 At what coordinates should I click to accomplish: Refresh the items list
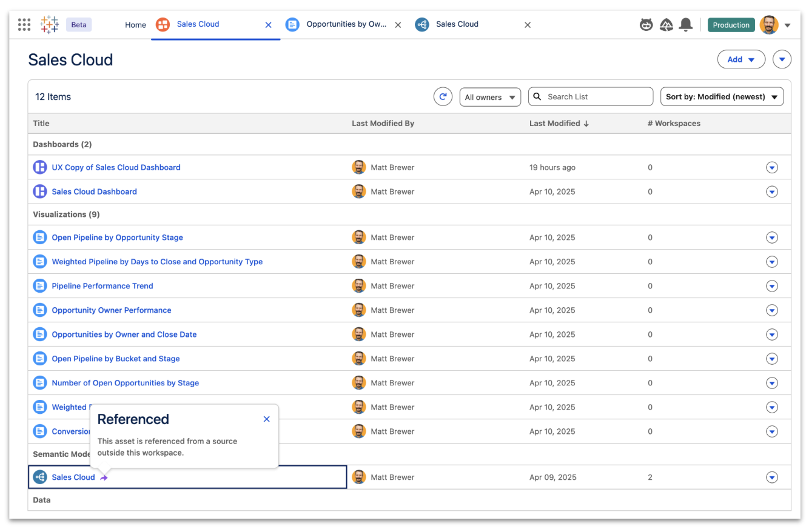[x=443, y=97]
